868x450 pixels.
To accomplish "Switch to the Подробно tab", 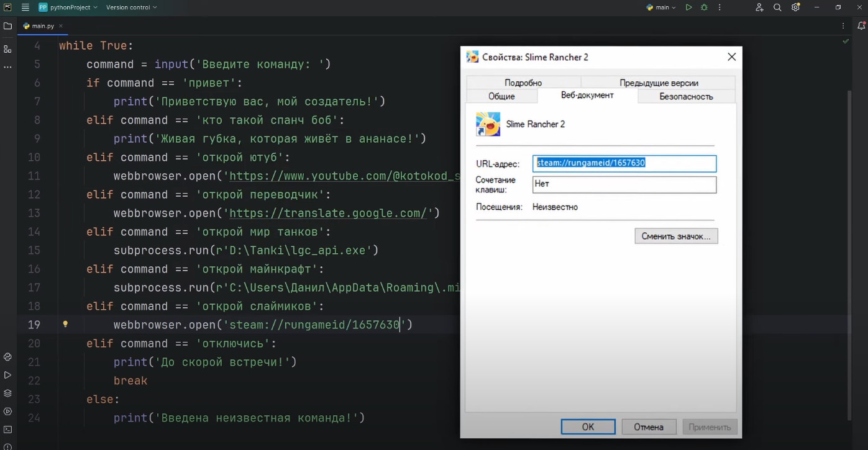I will point(523,83).
